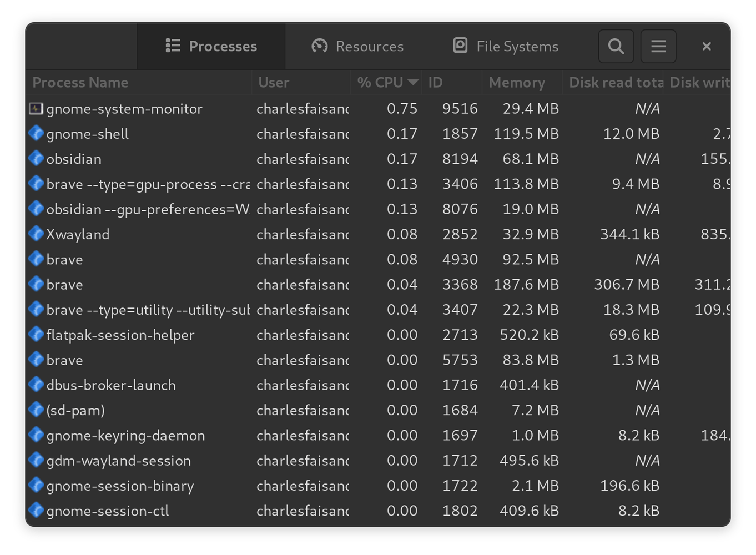Sort by Disk write column header
Image resolution: width=756 pixels, height=555 pixels.
coord(698,83)
